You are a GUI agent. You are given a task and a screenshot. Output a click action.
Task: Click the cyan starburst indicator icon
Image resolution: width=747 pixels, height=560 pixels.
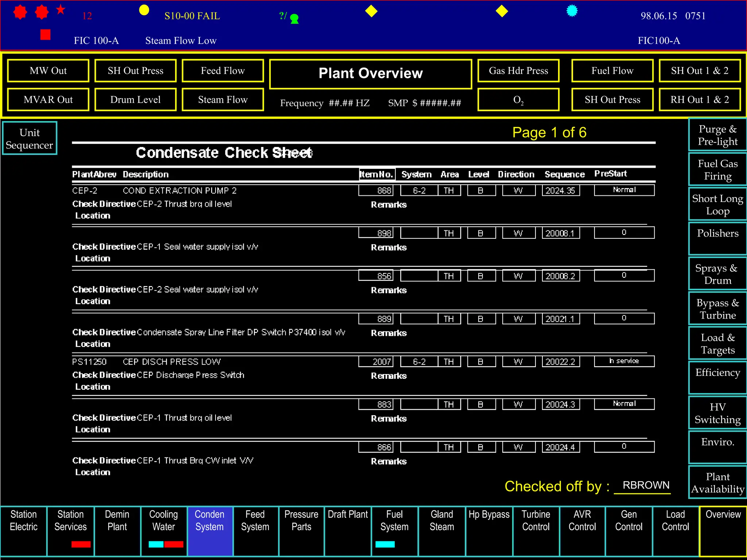coord(572,11)
